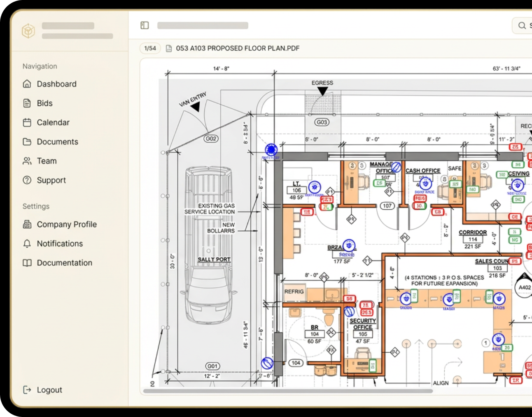Click the horizontal scrollbar under the floor plan

(288, 391)
